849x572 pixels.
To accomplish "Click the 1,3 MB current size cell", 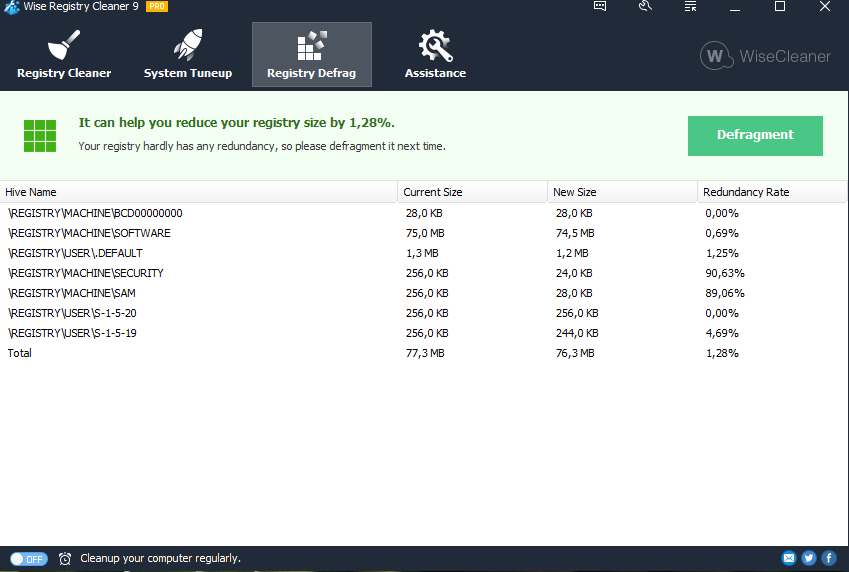I will [x=422, y=254].
